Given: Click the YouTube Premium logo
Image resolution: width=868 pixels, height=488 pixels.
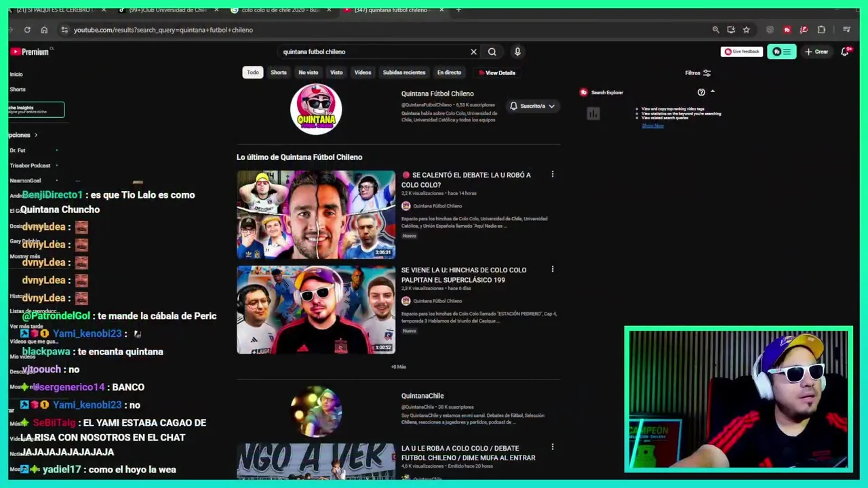Looking at the screenshot, I should [29, 52].
